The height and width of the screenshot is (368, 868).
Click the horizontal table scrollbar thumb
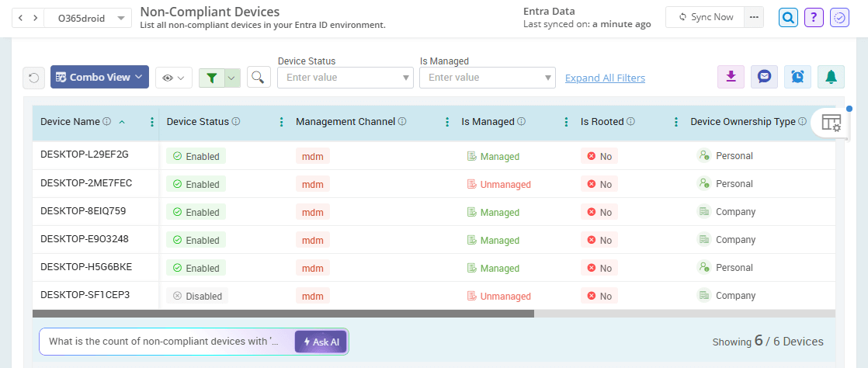[283, 313]
